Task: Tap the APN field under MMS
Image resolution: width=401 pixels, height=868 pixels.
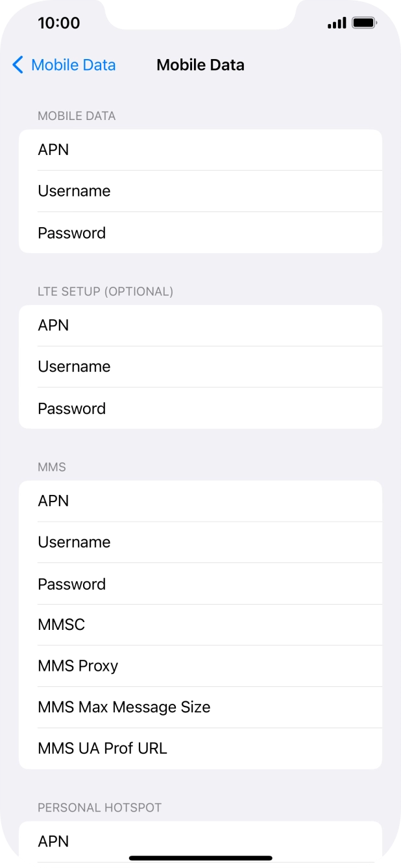Action: click(200, 501)
